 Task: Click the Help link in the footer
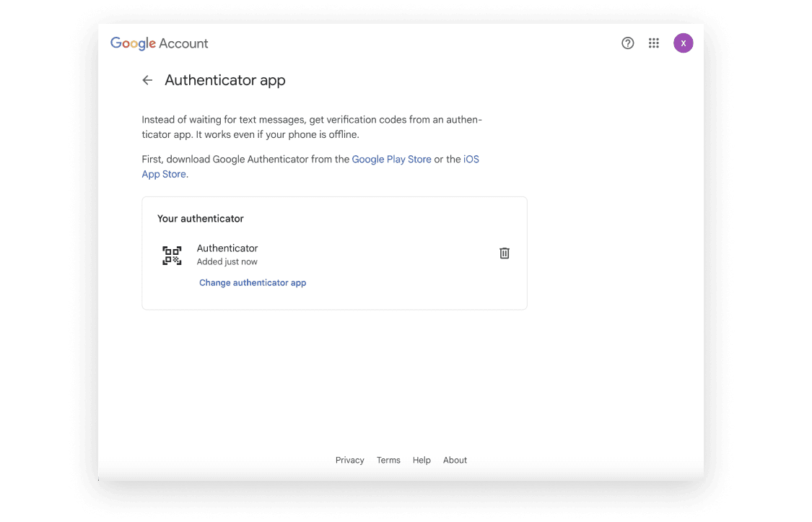[422, 461]
